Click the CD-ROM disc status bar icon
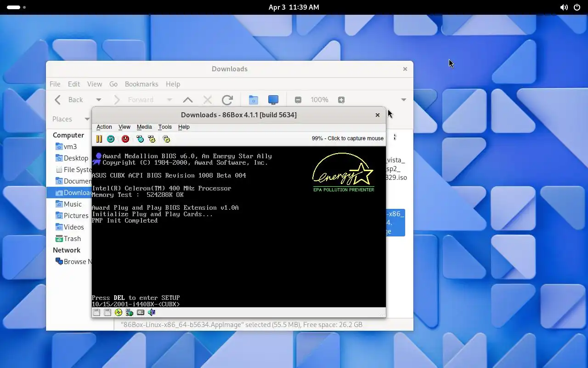Image resolution: width=588 pixels, height=368 pixels. [x=119, y=312]
